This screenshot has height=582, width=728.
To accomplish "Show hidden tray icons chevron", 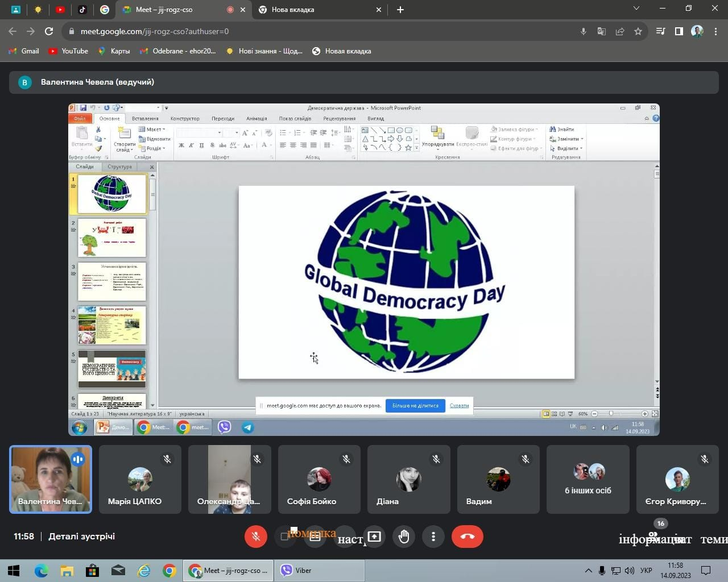I will coord(588,570).
